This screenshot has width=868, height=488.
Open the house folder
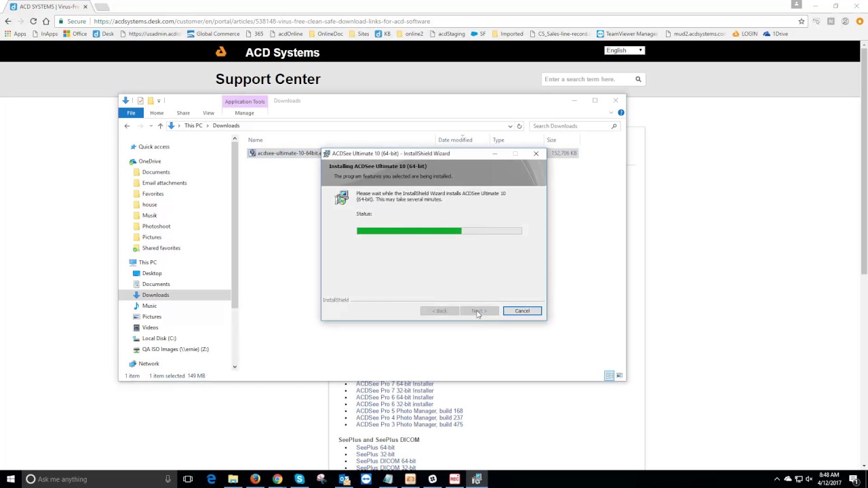tap(149, 205)
